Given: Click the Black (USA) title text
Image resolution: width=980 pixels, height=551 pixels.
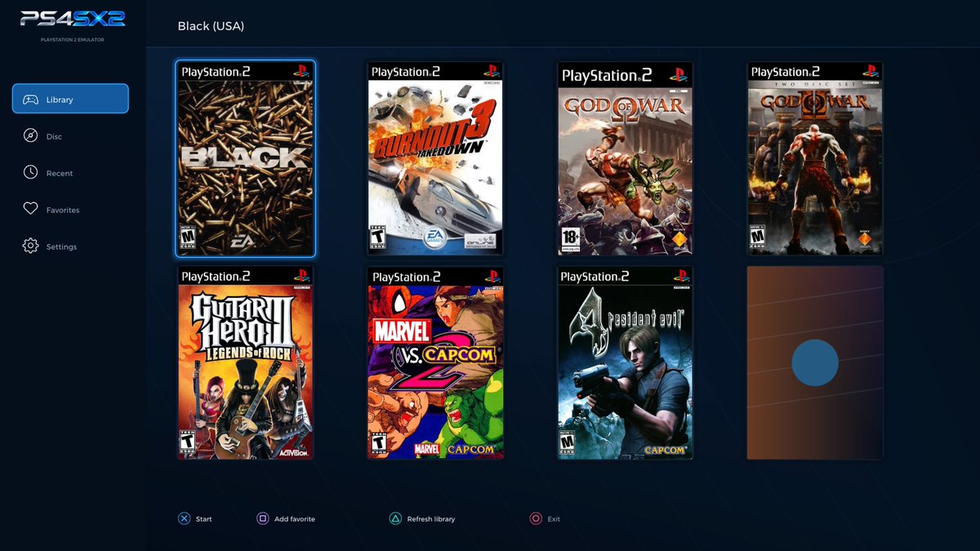Looking at the screenshot, I should point(211,26).
